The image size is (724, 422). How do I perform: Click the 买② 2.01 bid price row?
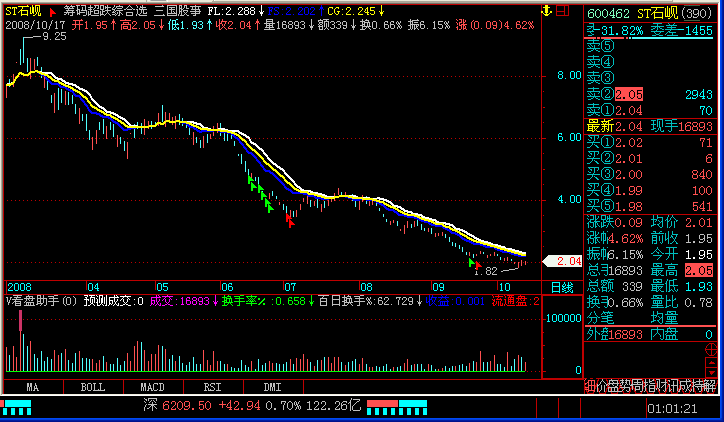click(x=650, y=158)
